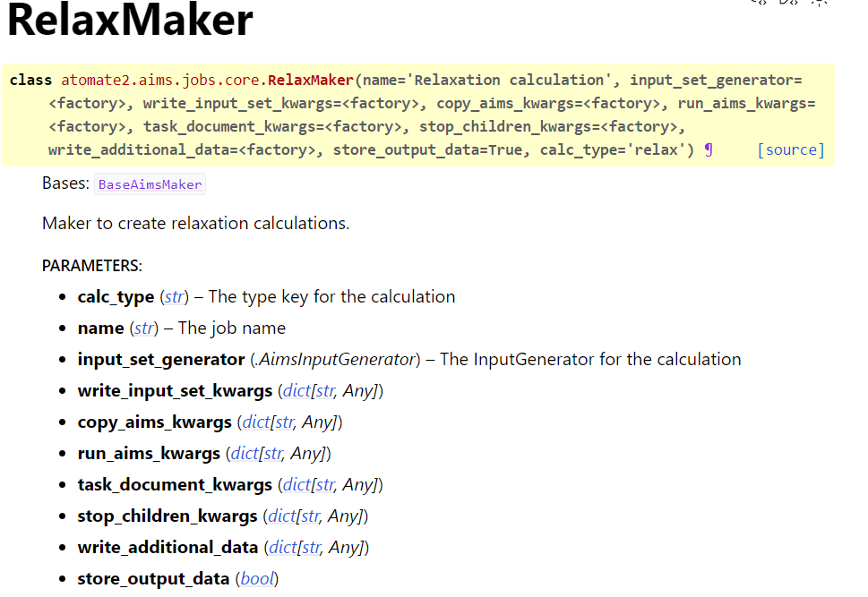Click the str type link for name
This screenshot has width=868, height=597.
tap(143, 328)
